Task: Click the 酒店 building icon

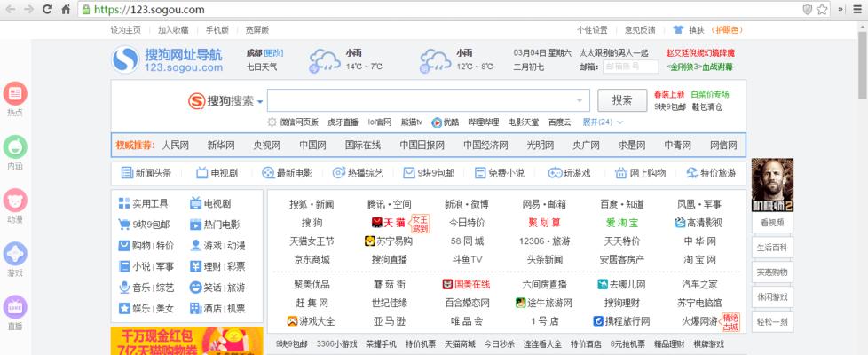Action: pos(195,309)
